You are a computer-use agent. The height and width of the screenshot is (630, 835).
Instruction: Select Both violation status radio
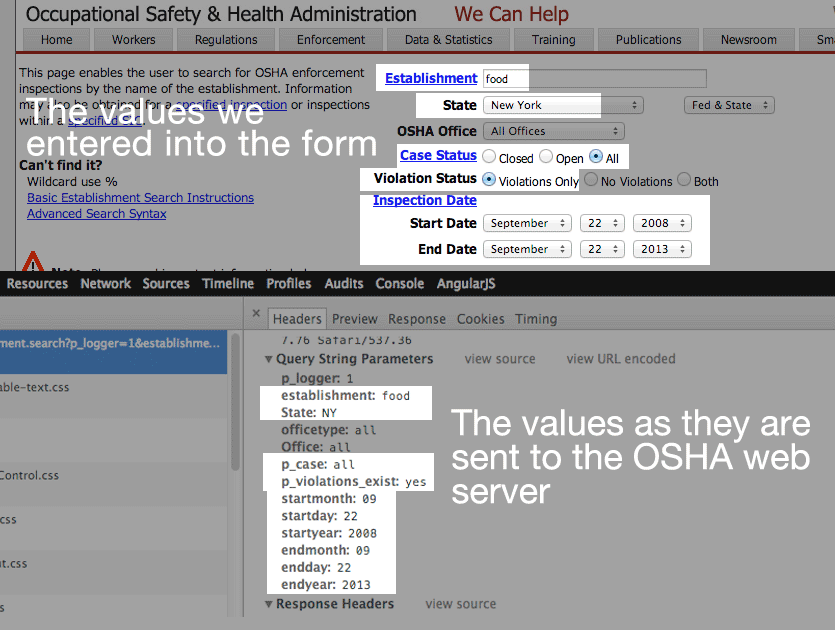click(684, 179)
